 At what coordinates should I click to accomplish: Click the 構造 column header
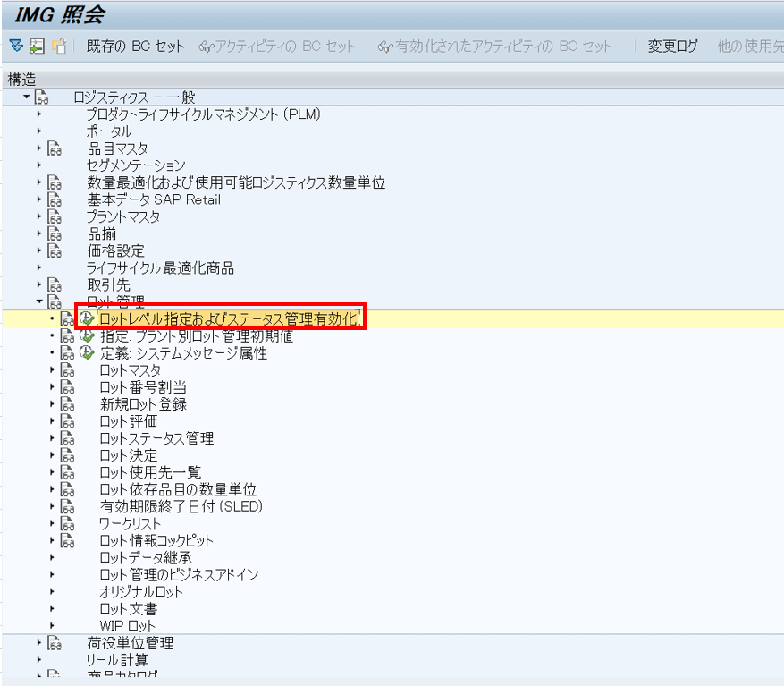click(21, 79)
